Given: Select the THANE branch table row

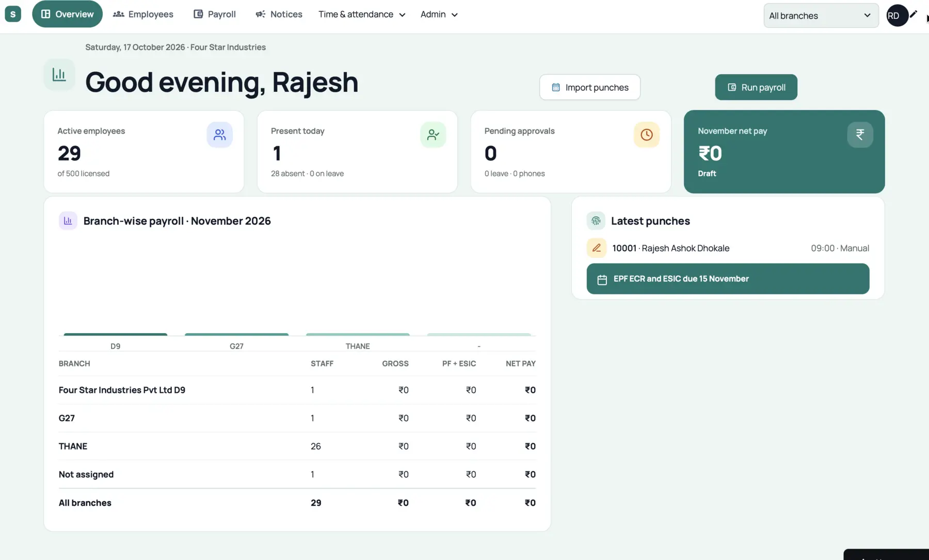Looking at the screenshot, I should pos(297,447).
